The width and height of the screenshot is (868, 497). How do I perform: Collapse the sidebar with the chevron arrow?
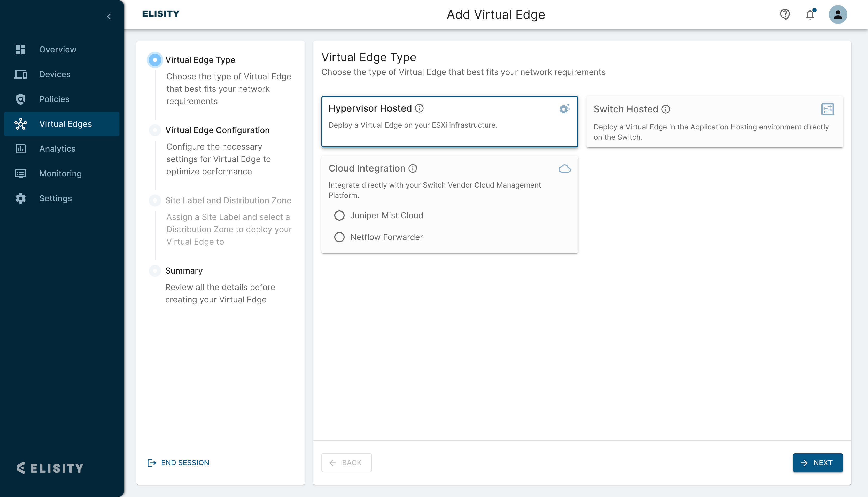pos(109,16)
